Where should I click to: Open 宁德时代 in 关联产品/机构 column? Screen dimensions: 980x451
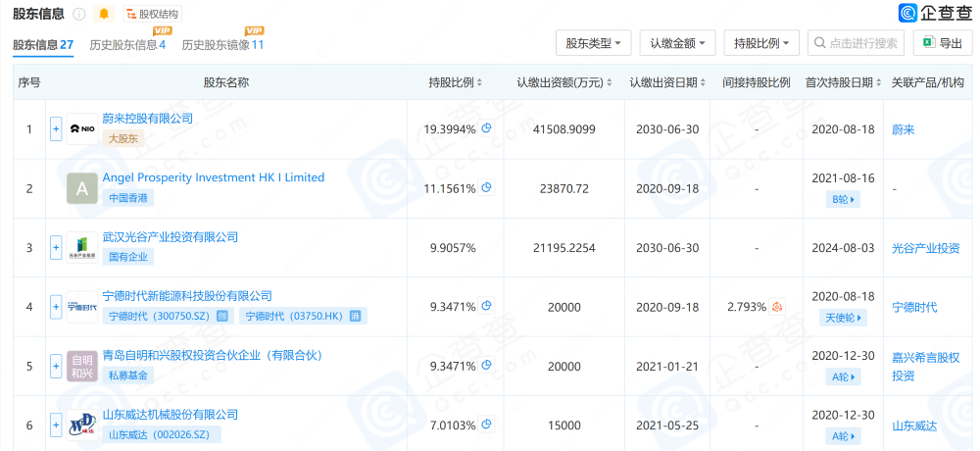[x=914, y=307]
